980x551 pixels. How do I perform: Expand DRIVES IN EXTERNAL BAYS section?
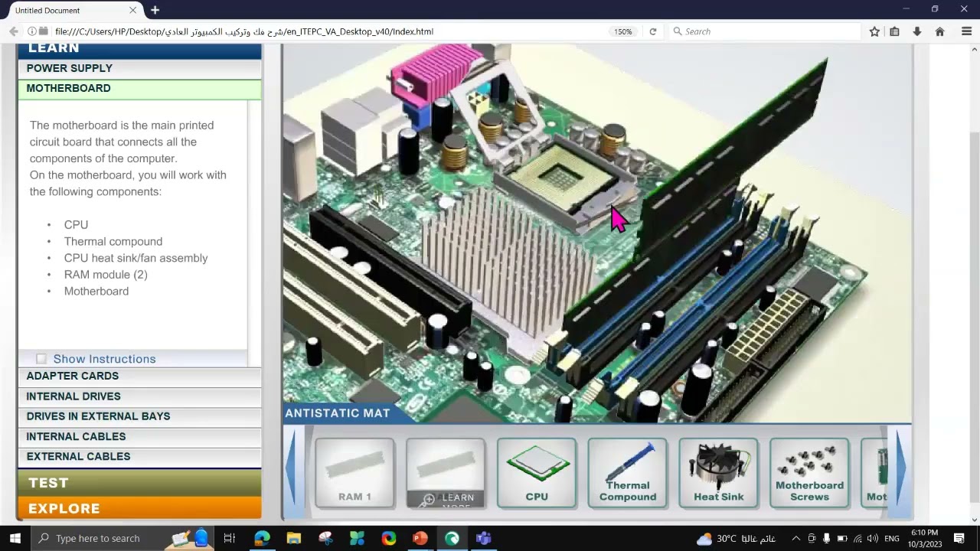(139, 416)
